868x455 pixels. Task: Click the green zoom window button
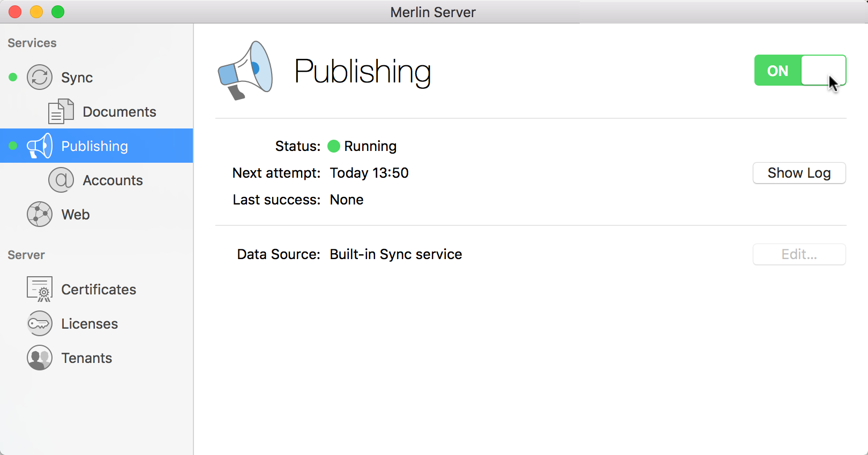[x=58, y=12]
